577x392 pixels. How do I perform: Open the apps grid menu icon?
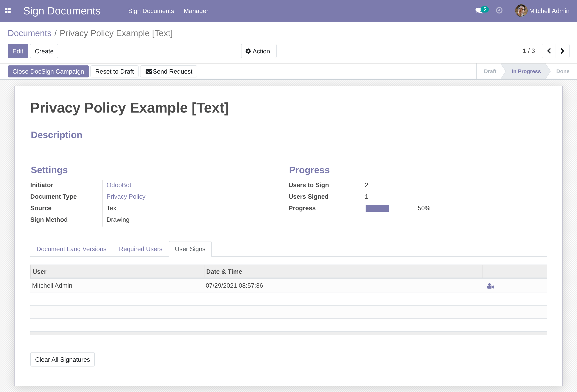[x=8, y=11]
